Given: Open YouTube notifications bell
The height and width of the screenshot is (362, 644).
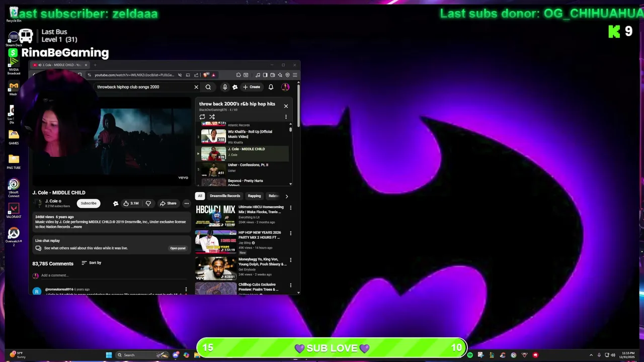Looking at the screenshot, I should click(271, 87).
